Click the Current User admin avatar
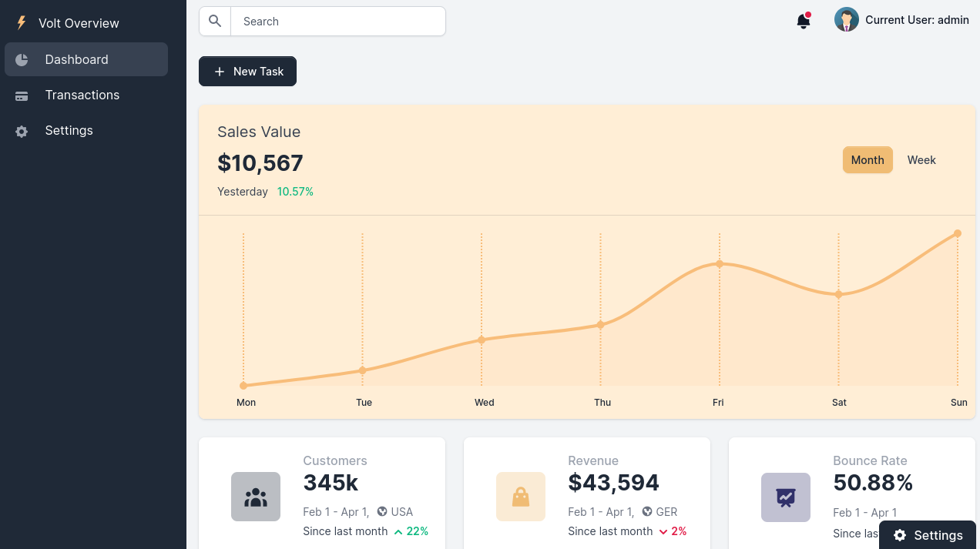Viewport: 980px width, 549px height. pyautogui.click(x=846, y=19)
